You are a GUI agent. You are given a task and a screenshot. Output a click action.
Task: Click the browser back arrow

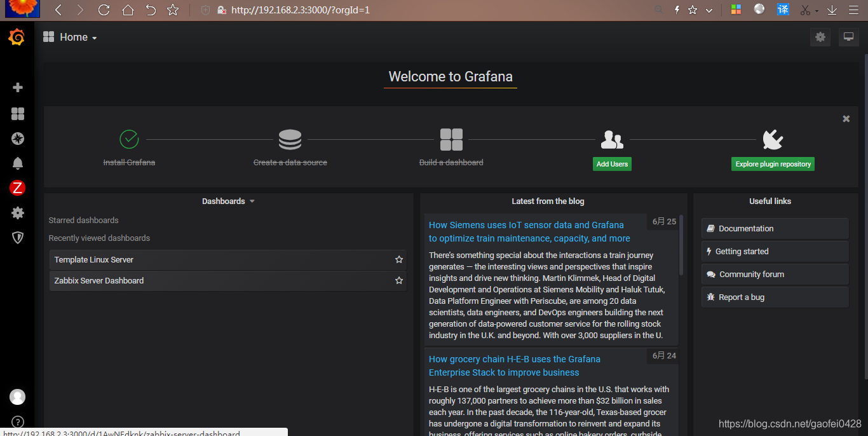point(58,10)
